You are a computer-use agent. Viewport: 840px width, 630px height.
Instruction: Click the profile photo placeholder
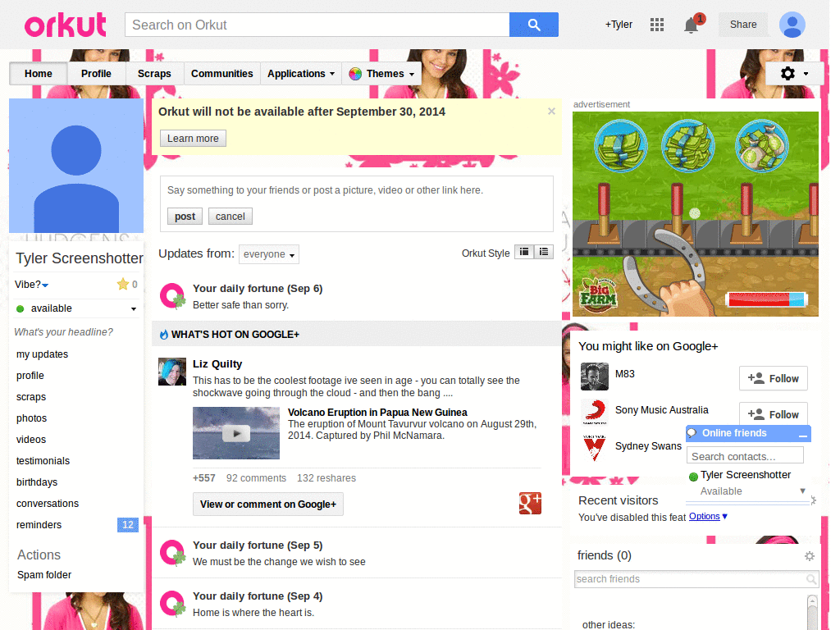76,166
